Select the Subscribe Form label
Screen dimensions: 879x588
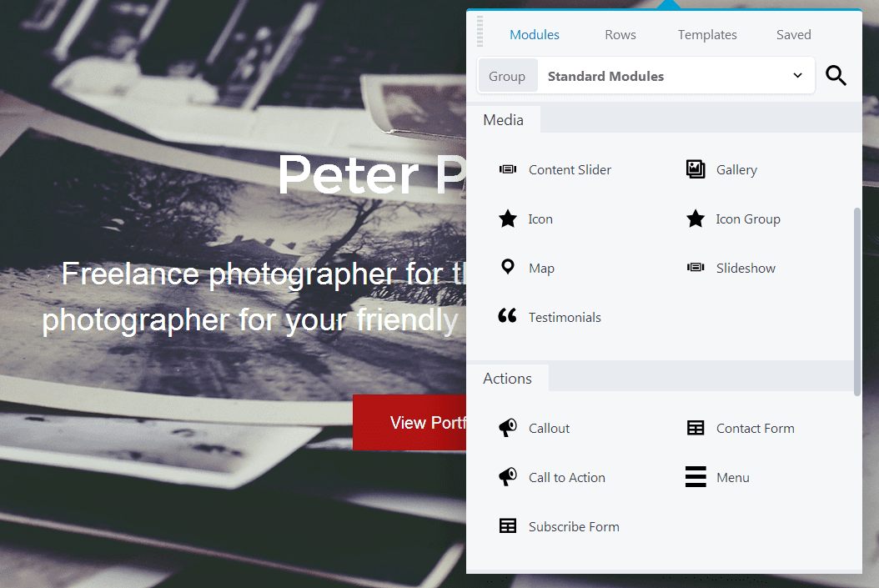coord(574,527)
